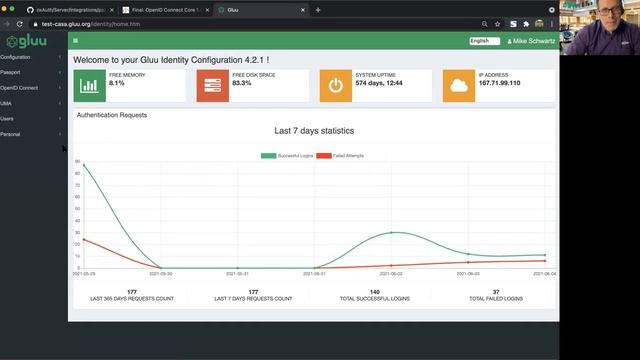Viewport: 640px width, 360px height.
Task: Close the Gluu browser tab
Action: pos(303,10)
